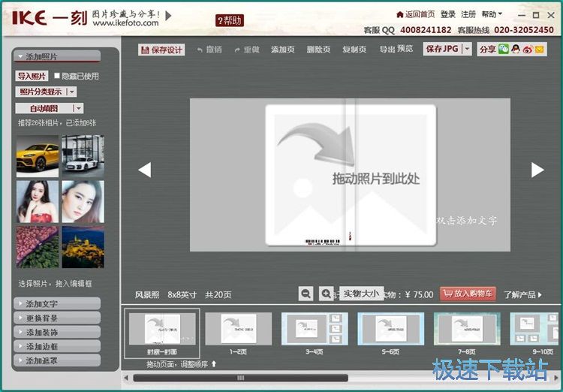This screenshot has height=392, width=563.
Task: Open the 了解产品 link
Action: [x=522, y=294]
